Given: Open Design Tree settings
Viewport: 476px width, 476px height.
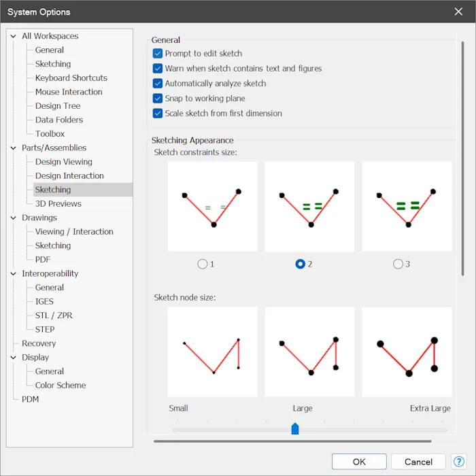Looking at the screenshot, I should point(58,105).
